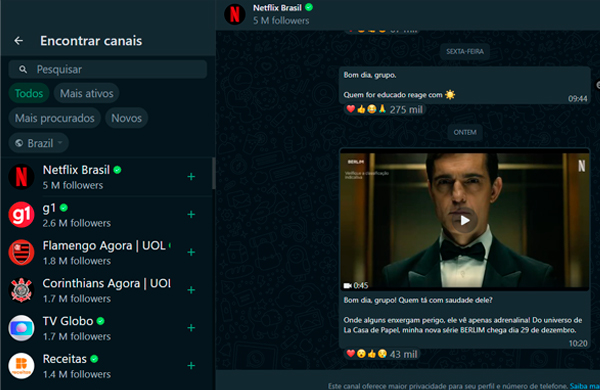Open the Corinthians crest avatar
Image resolution: width=600 pixels, height=390 pixels.
[x=21, y=290]
